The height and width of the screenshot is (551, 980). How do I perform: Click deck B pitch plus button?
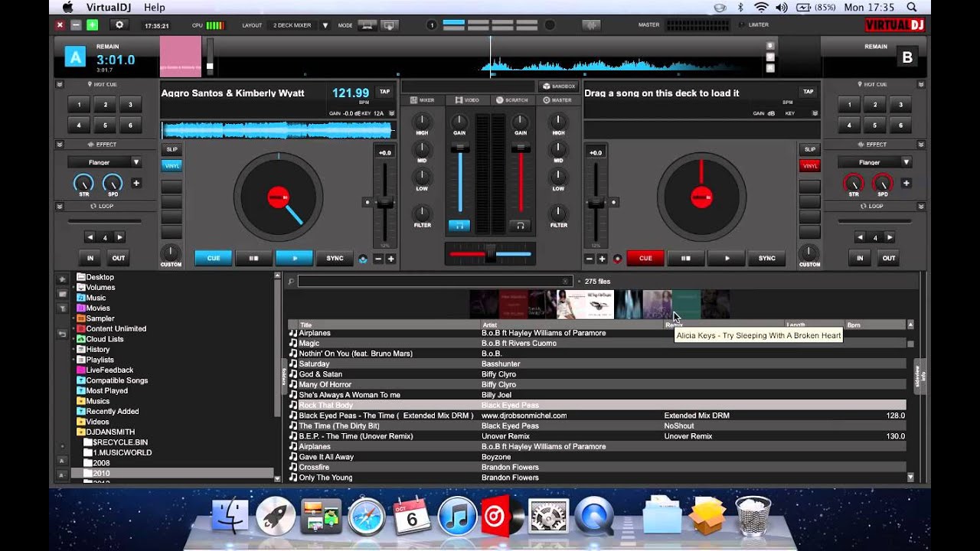pos(602,259)
